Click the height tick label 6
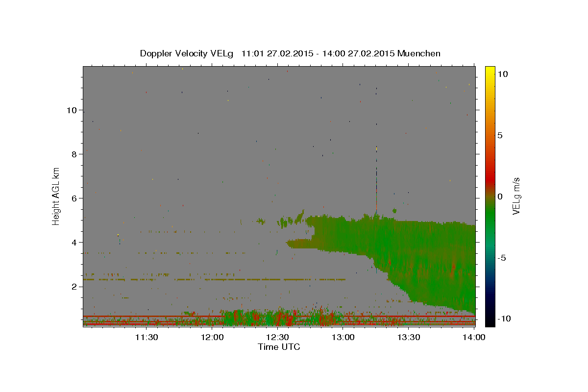This screenshot has width=588, height=392. pyautogui.click(x=74, y=198)
